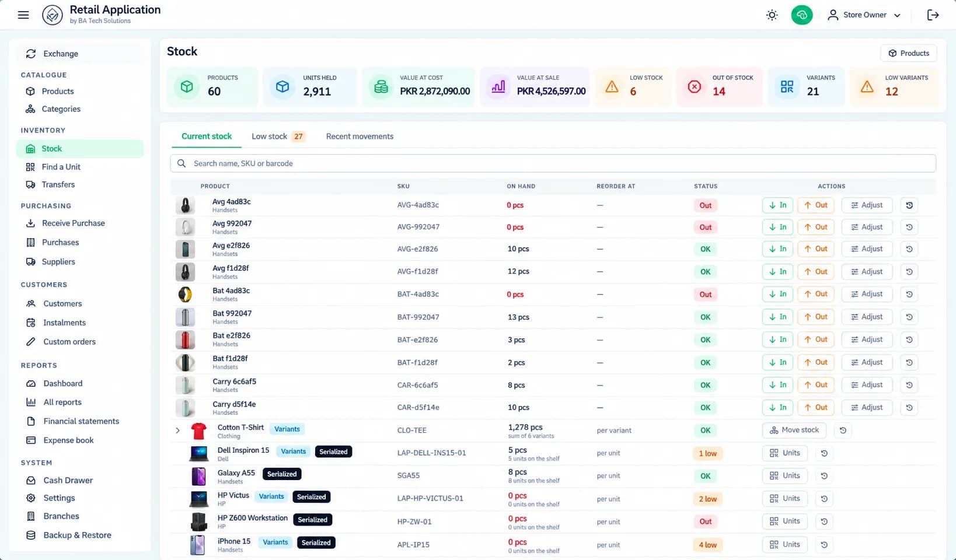The image size is (956, 560).
Task: Click the Serialized badge on HP Z600 Workstation
Action: 313,520
